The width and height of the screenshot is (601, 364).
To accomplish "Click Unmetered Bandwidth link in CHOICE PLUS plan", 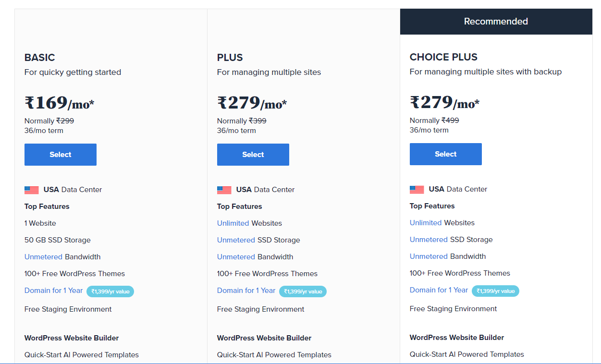I will click(429, 256).
